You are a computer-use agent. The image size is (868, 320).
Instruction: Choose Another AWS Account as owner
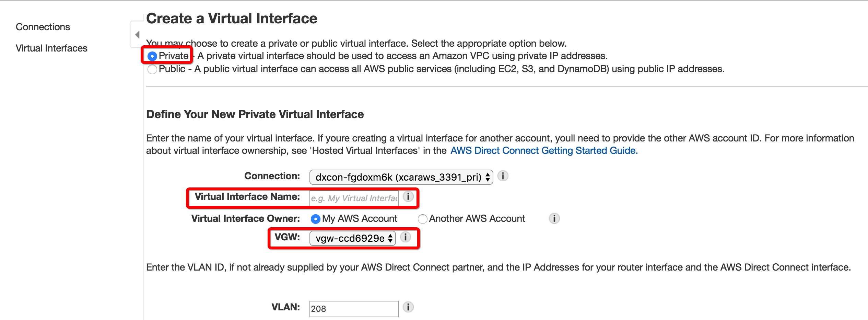tap(423, 219)
